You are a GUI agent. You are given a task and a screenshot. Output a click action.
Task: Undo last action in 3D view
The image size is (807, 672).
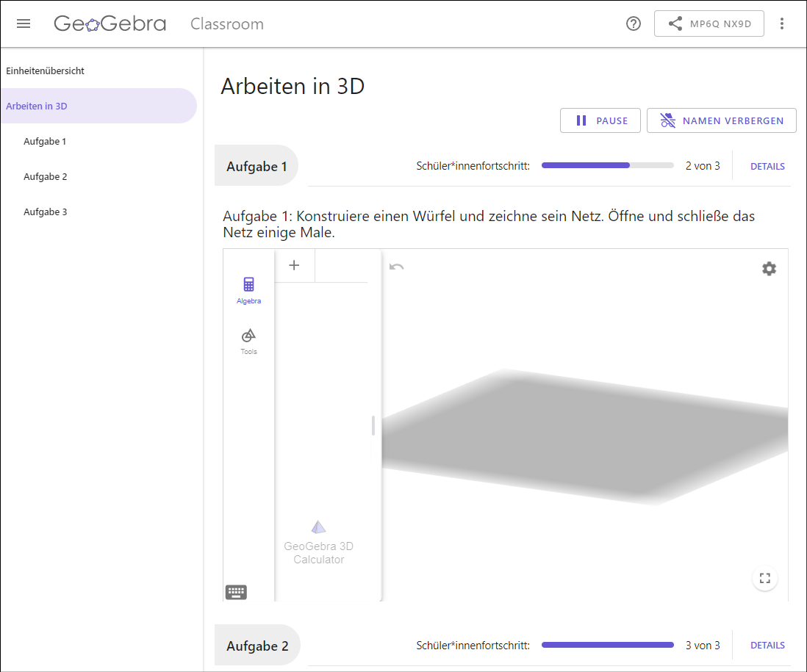click(x=396, y=267)
